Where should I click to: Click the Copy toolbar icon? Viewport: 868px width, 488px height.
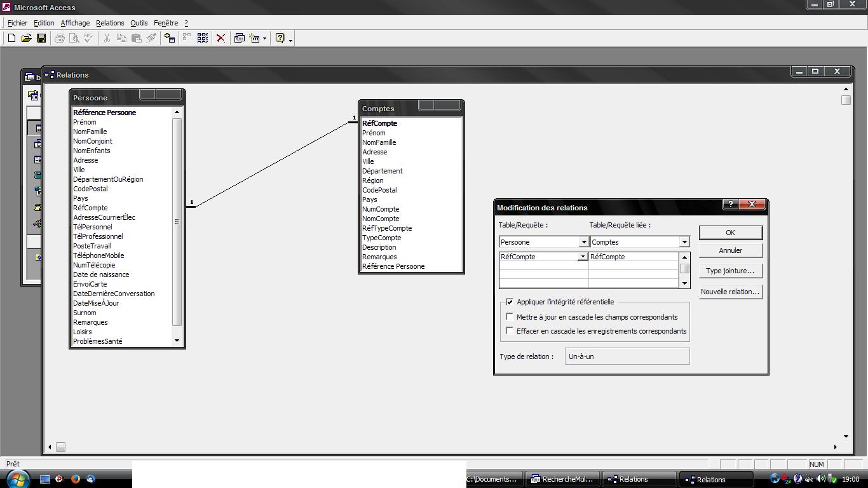(x=121, y=38)
